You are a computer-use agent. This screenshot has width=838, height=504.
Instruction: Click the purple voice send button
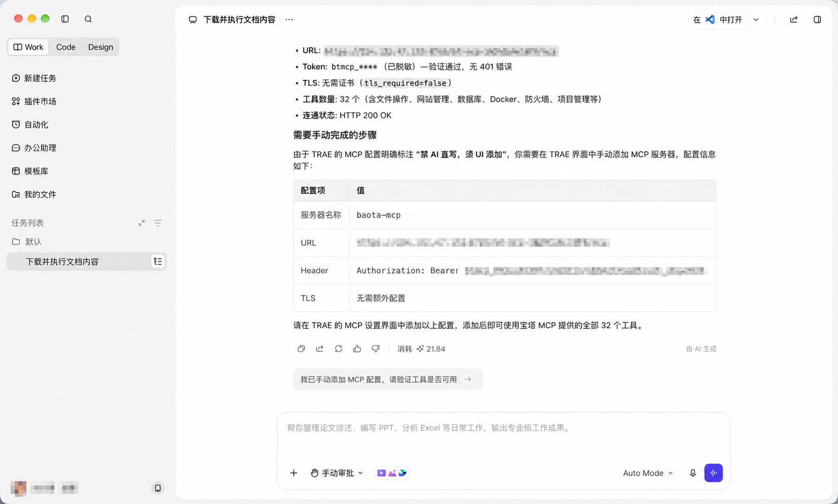pos(714,473)
